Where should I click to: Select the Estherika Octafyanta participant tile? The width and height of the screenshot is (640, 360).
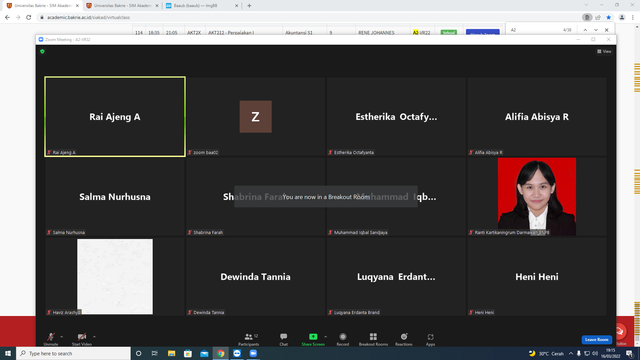click(x=396, y=116)
